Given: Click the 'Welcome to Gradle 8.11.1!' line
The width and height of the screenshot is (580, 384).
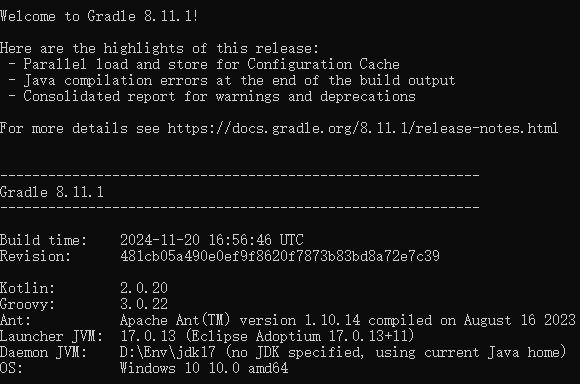Looking at the screenshot, I should point(99,16).
